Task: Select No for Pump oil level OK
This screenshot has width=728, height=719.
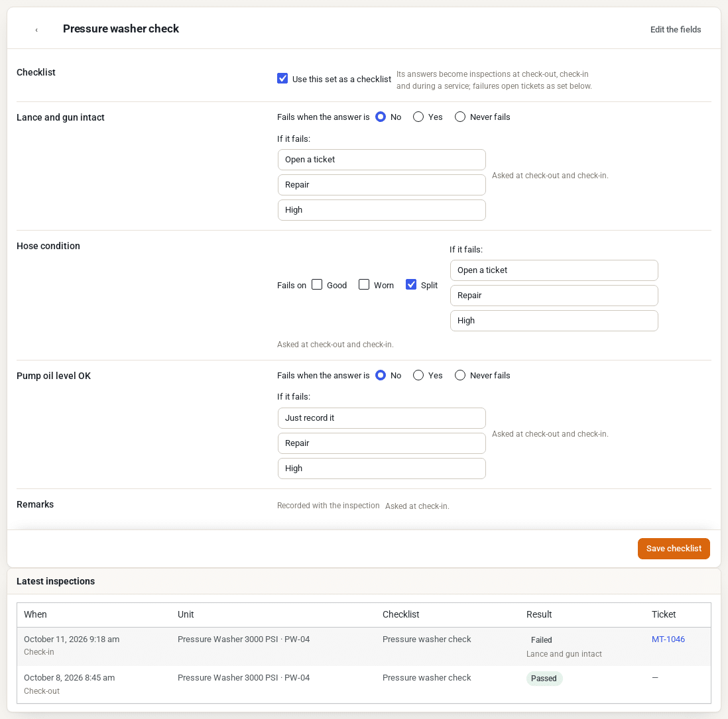Action: pos(381,375)
